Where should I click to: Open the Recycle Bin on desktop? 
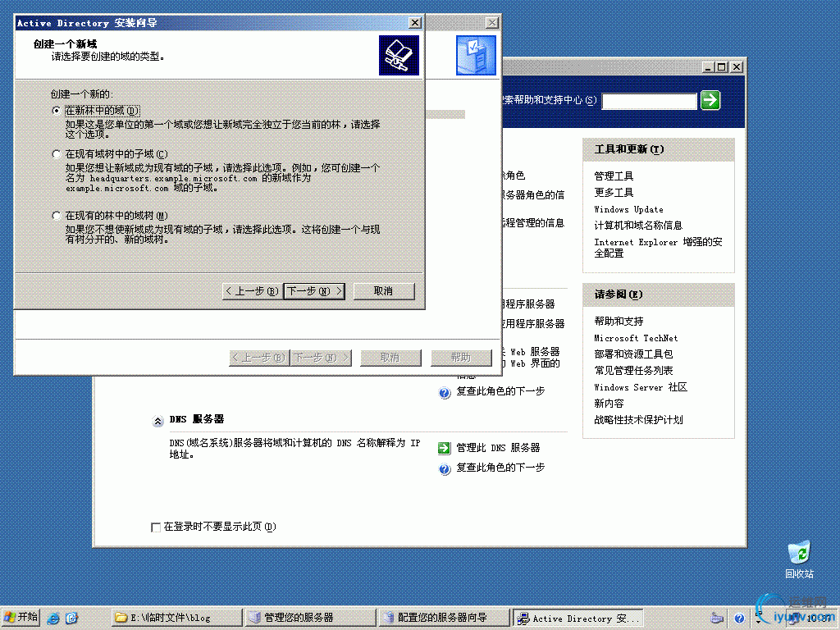[x=799, y=560]
